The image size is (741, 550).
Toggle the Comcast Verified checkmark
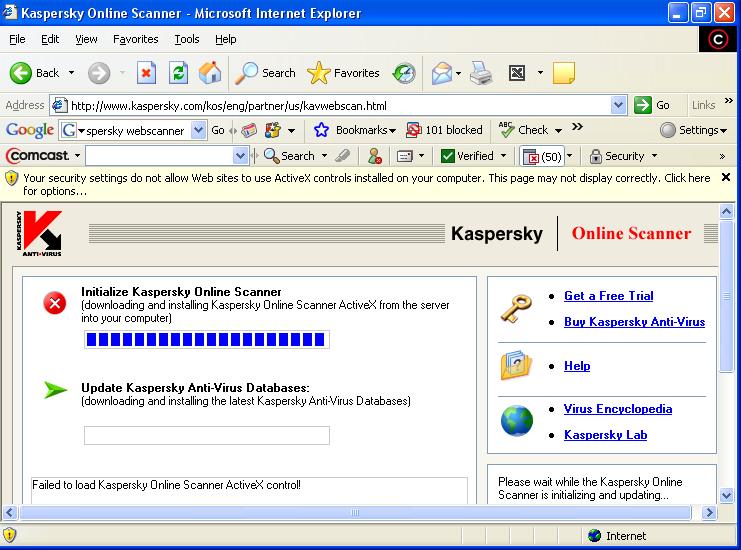pyautogui.click(x=467, y=155)
